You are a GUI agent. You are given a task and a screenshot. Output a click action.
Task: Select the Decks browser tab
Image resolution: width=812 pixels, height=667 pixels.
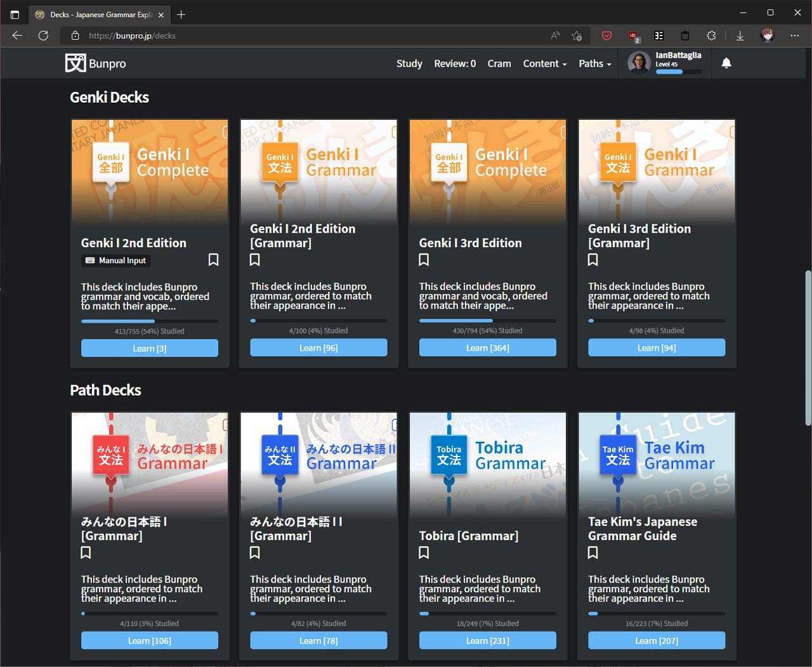click(100, 15)
